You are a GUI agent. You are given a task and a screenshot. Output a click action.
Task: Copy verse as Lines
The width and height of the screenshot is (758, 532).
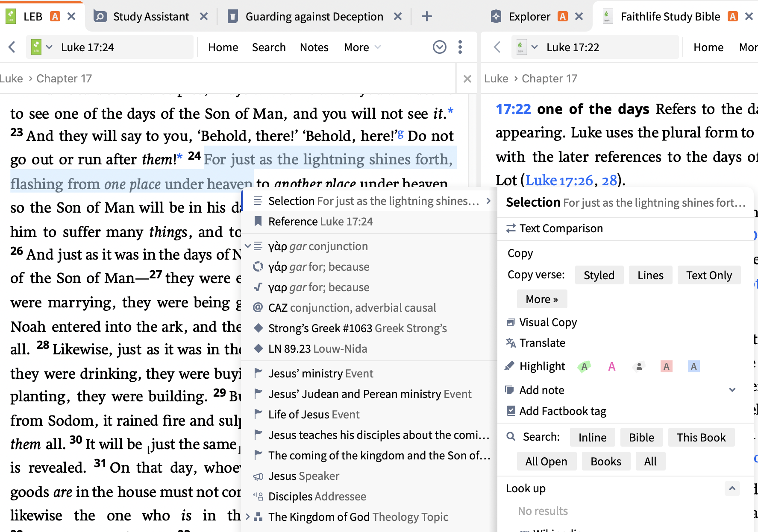coord(650,275)
